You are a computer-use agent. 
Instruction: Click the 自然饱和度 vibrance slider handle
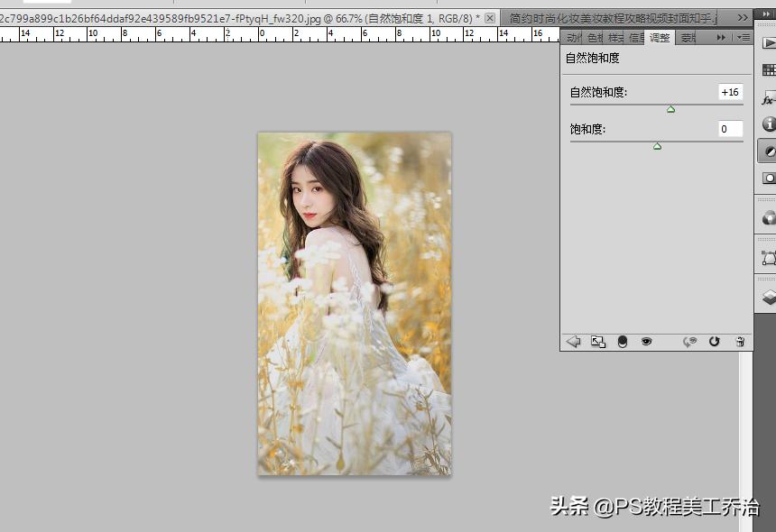pyautogui.click(x=670, y=109)
